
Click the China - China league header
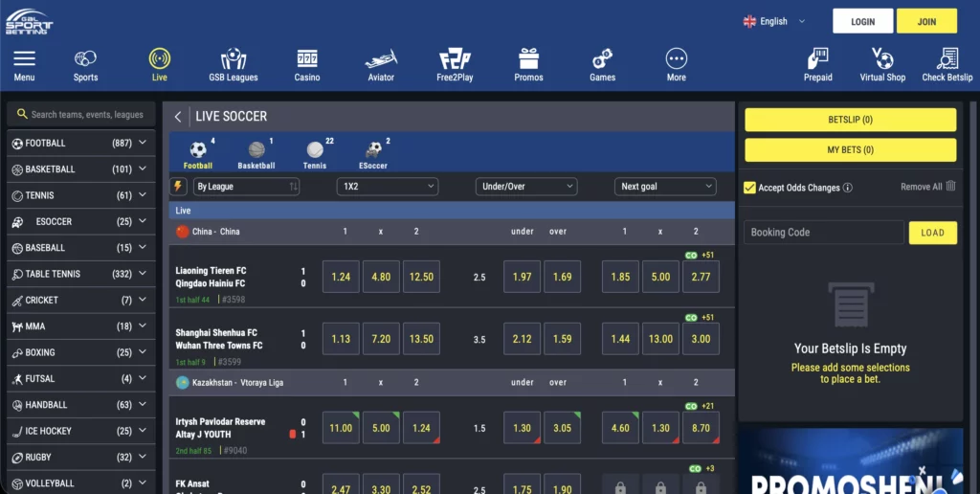tap(452, 232)
